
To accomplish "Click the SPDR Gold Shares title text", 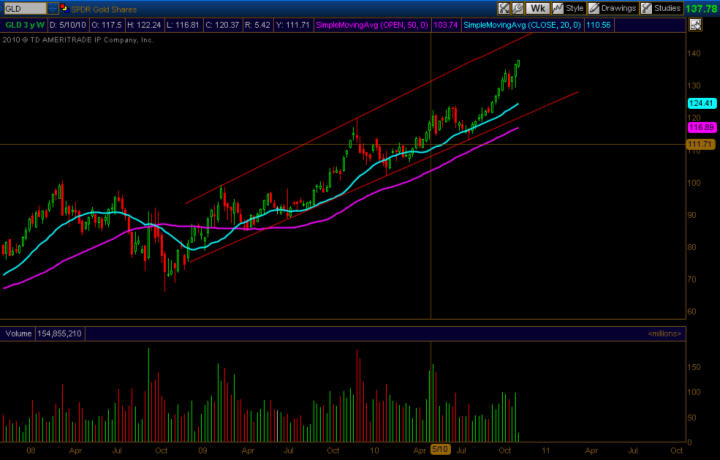I will [104, 9].
